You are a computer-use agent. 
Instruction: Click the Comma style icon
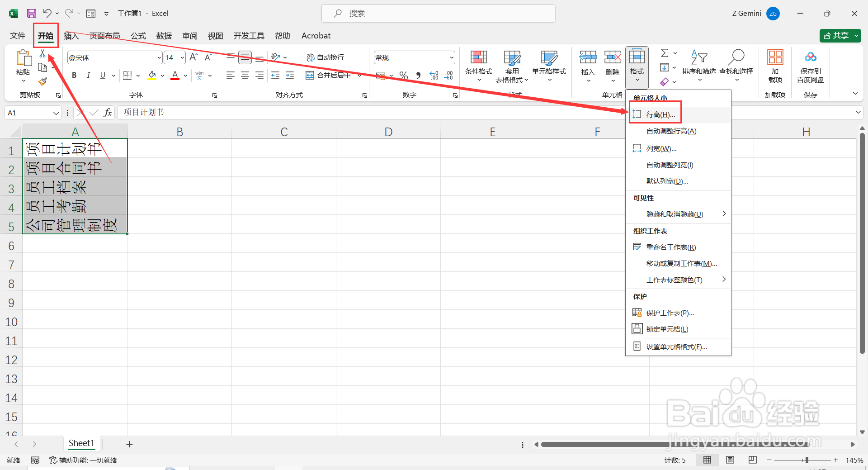tap(418, 76)
